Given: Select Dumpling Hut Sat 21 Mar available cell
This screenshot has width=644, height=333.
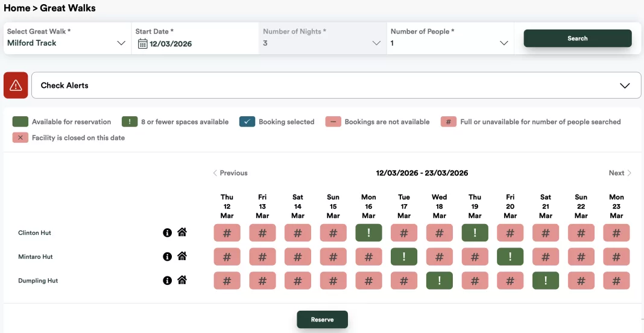Looking at the screenshot, I should click(546, 281).
